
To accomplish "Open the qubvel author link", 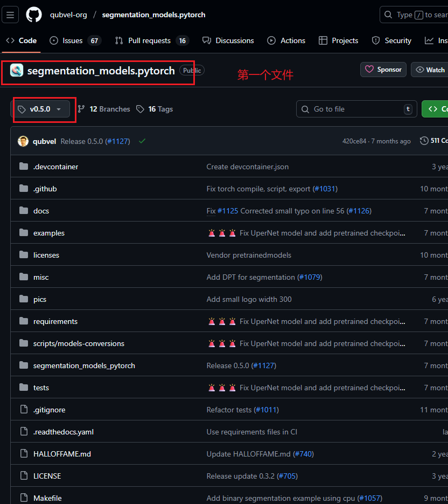I will [x=44, y=141].
